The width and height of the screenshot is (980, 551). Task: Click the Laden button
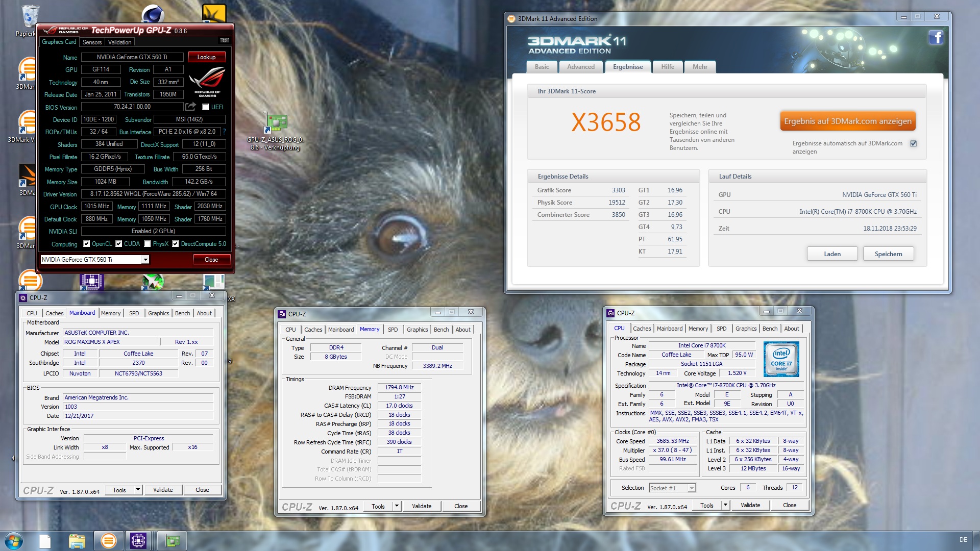pos(832,254)
